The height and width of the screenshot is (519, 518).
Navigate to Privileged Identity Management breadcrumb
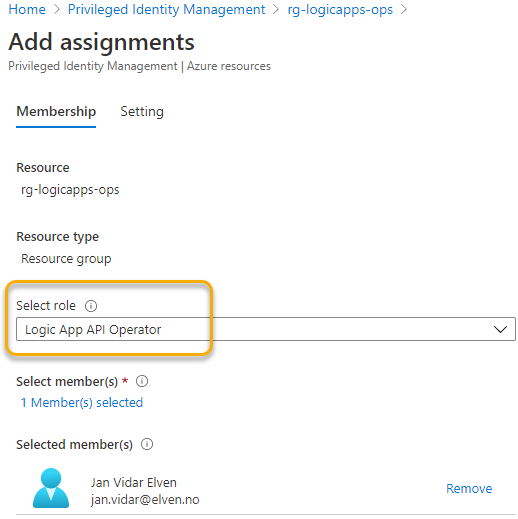click(x=166, y=9)
